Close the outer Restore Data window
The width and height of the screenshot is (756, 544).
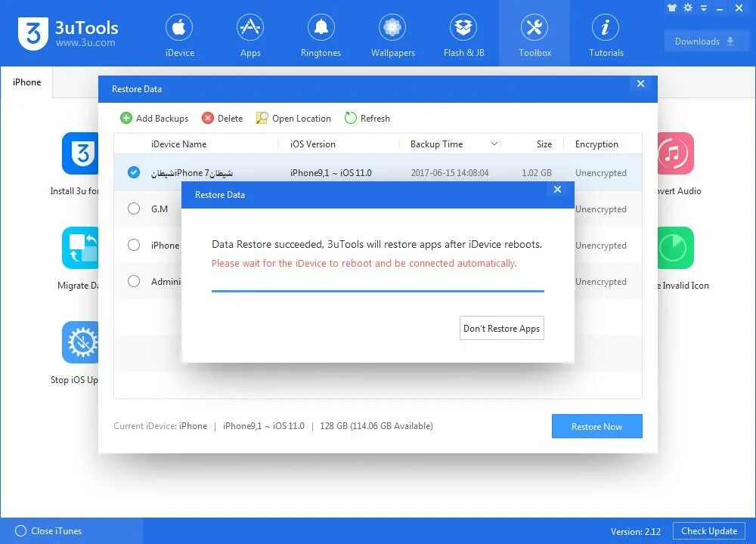(x=640, y=83)
